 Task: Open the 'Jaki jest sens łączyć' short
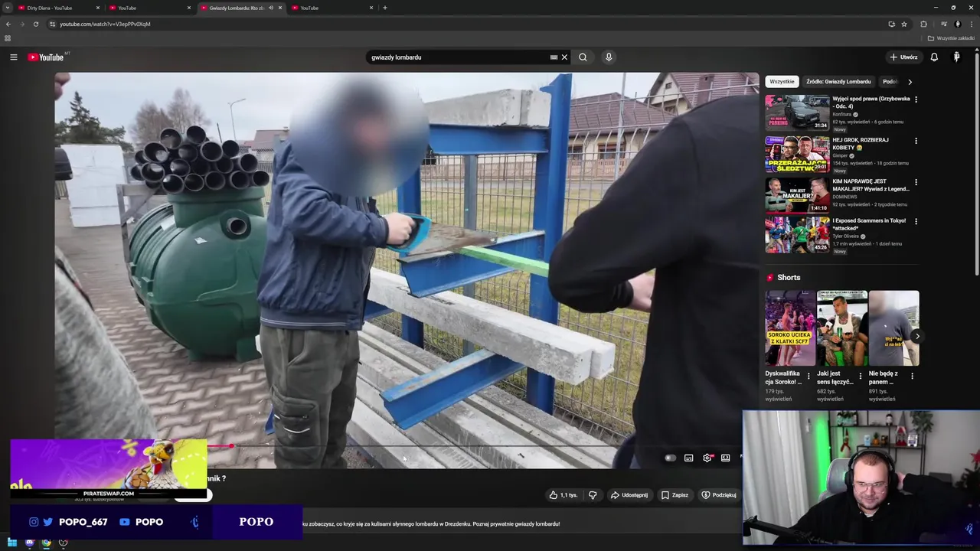tap(842, 328)
